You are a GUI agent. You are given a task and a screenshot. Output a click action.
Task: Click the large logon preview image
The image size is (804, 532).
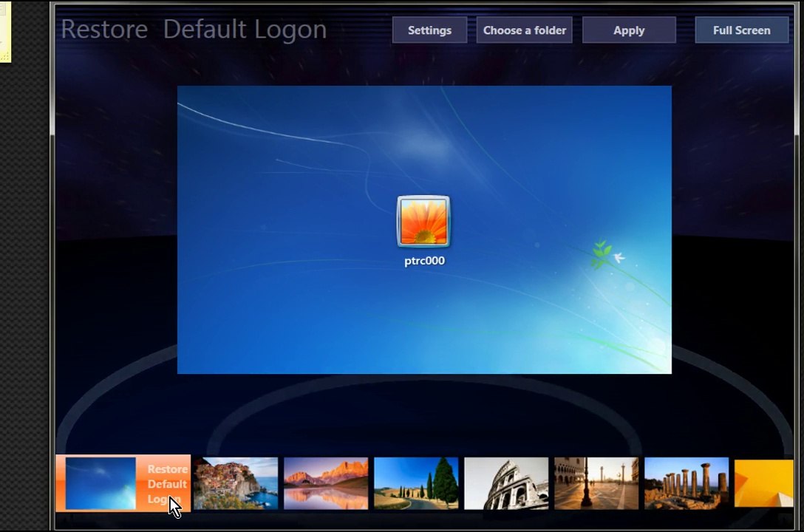424,230
